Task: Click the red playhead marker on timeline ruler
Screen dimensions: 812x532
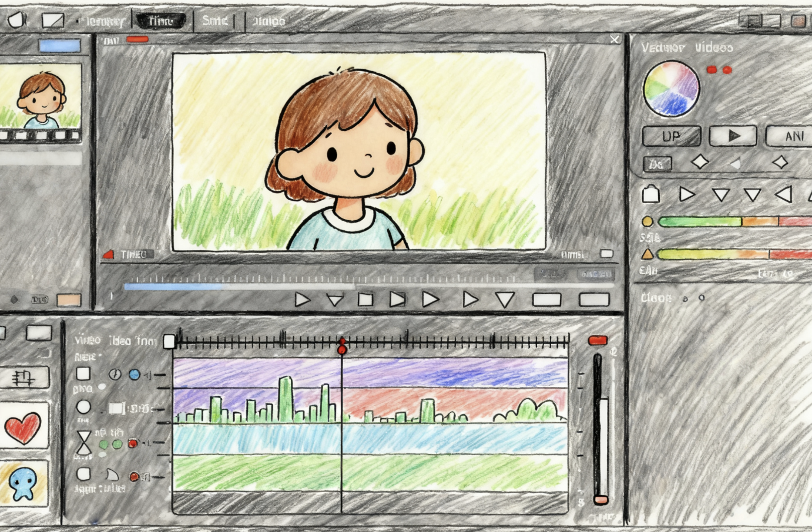Action: (x=342, y=349)
